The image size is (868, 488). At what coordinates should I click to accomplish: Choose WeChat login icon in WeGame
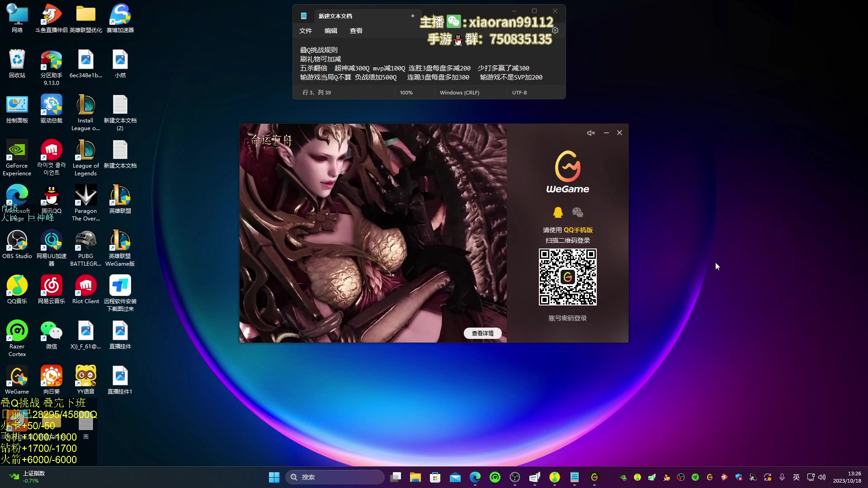pyautogui.click(x=578, y=212)
